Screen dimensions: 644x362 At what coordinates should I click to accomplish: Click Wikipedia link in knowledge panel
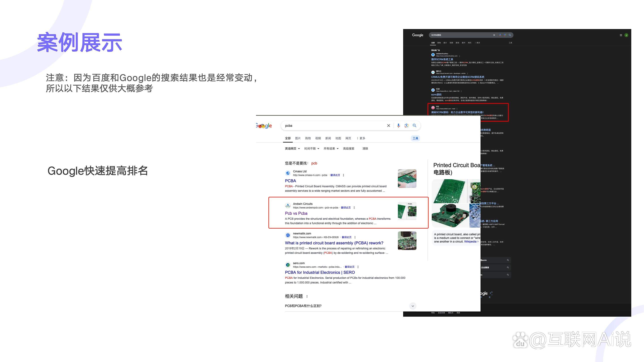pos(470,242)
